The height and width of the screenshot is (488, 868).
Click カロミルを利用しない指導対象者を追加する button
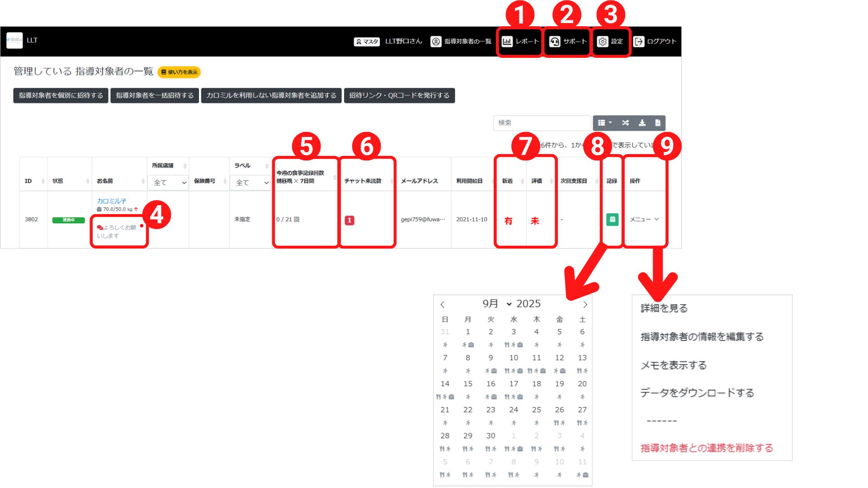pyautogui.click(x=271, y=95)
